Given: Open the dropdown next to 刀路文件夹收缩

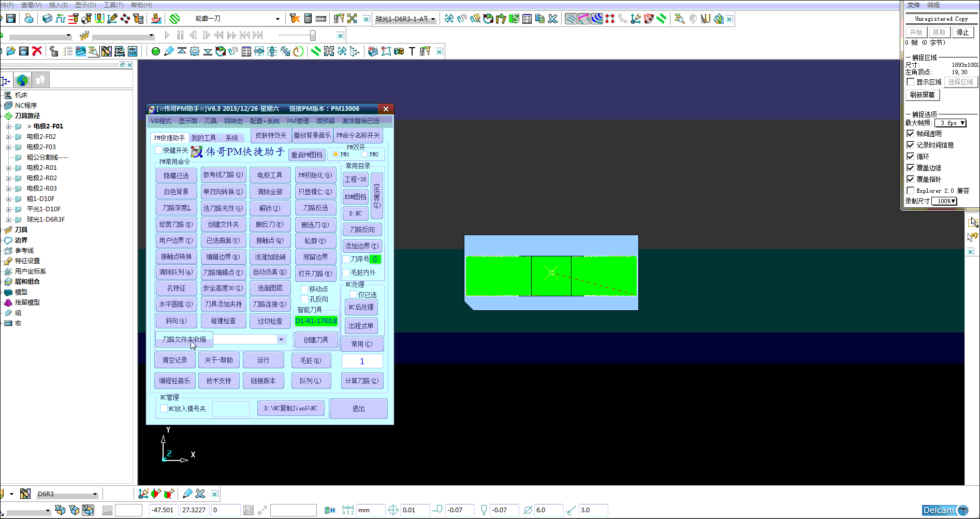Looking at the screenshot, I should 281,339.
